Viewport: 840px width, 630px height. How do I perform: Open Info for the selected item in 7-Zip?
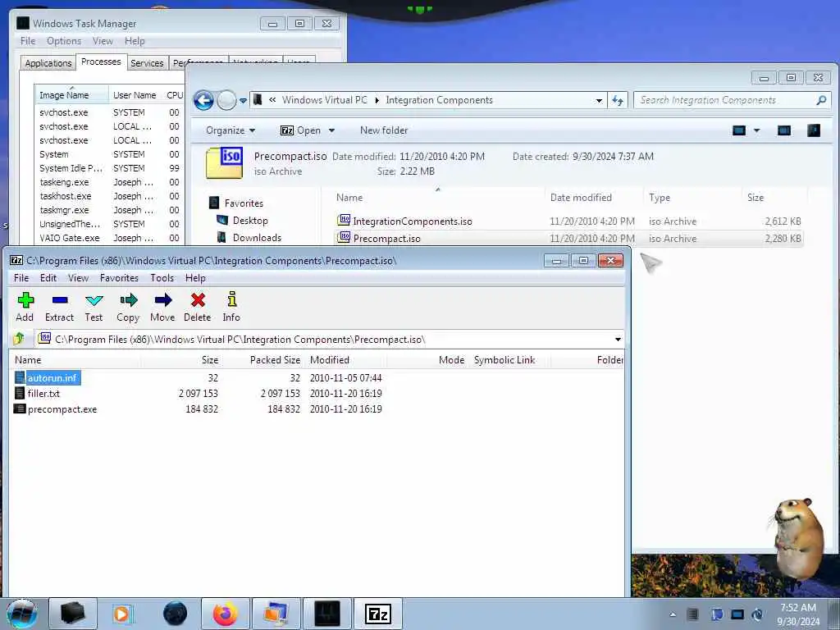(x=231, y=307)
